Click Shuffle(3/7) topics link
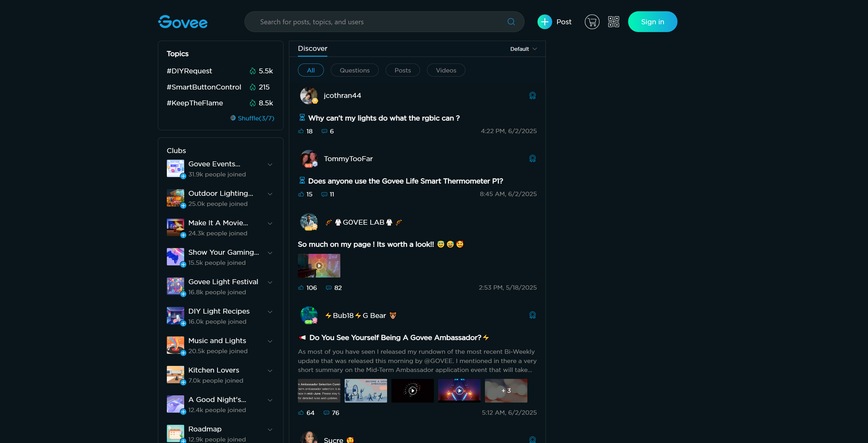Screen dimensions: 868x443 pyautogui.click(x=252, y=118)
